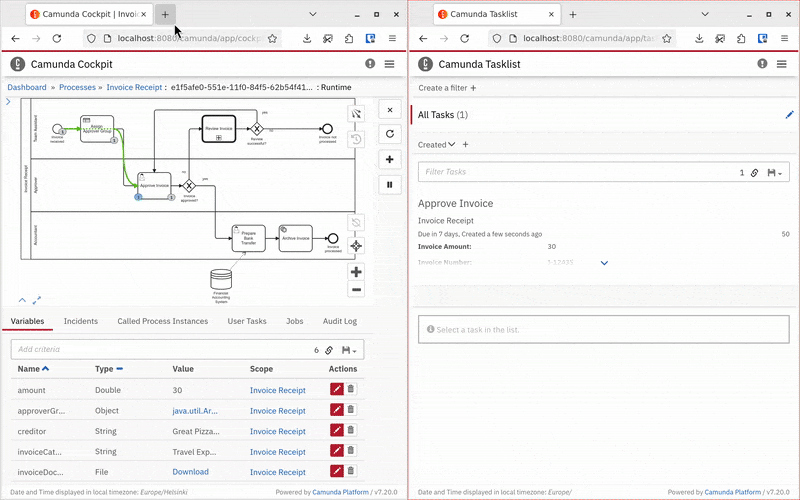
Task: Bookmark the Cockpit page with star icon
Action: [272, 38]
